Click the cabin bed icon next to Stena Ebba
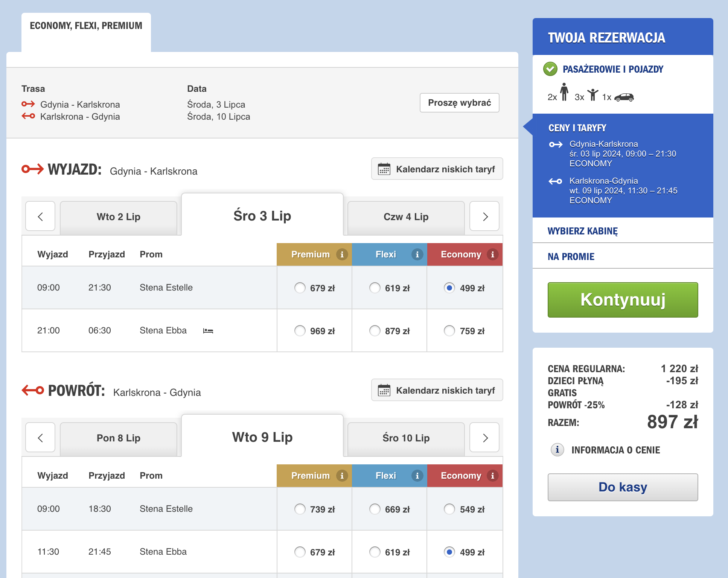 208,331
